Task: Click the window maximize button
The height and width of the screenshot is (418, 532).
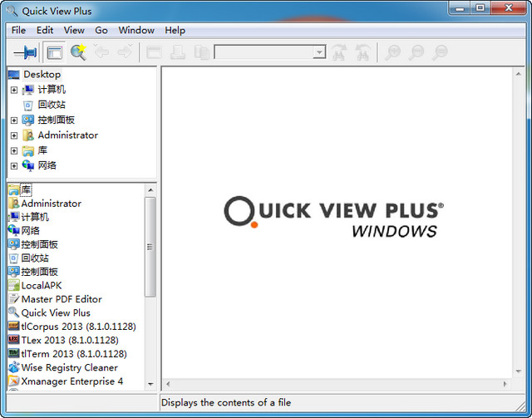Action: [x=480, y=8]
